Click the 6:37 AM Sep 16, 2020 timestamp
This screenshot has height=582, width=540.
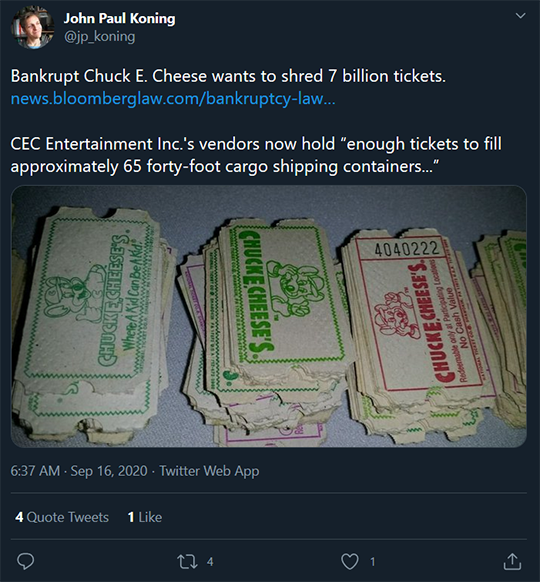[x=79, y=471]
